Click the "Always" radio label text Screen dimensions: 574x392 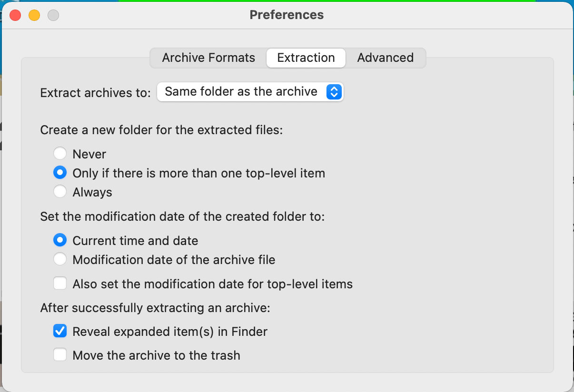coord(92,192)
